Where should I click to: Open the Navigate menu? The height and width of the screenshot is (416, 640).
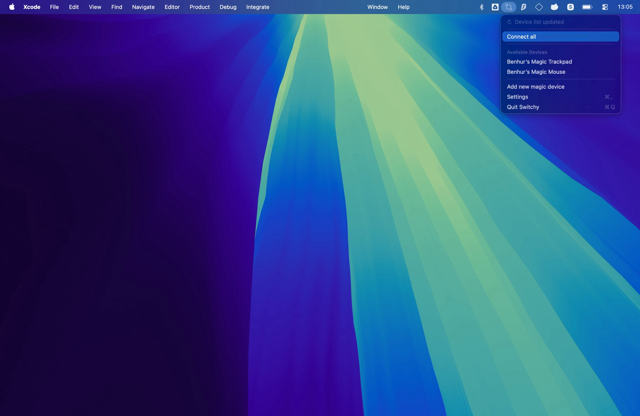(x=143, y=7)
